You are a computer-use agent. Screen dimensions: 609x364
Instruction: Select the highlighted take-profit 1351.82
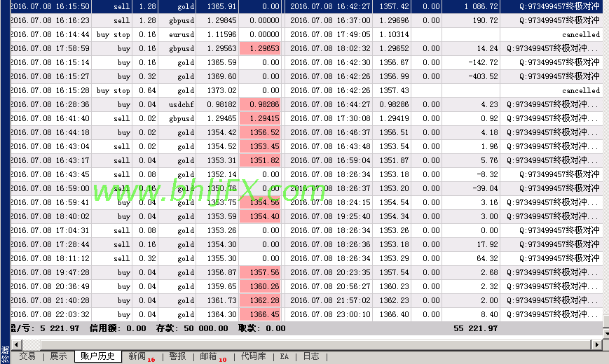click(260, 160)
